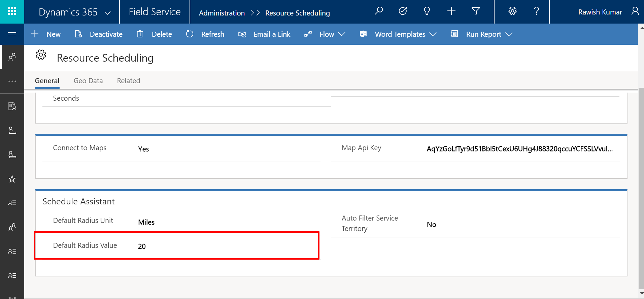Image resolution: width=644 pixels, height=299 pixels.
Task: Expand the Dynamics 365 dropdown
Action: [108, 13]
